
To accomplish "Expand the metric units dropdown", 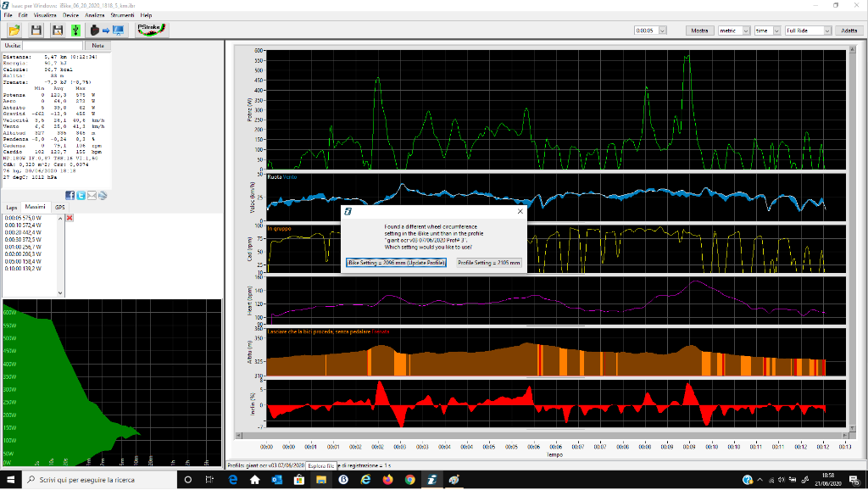I will tap(746, 31).
